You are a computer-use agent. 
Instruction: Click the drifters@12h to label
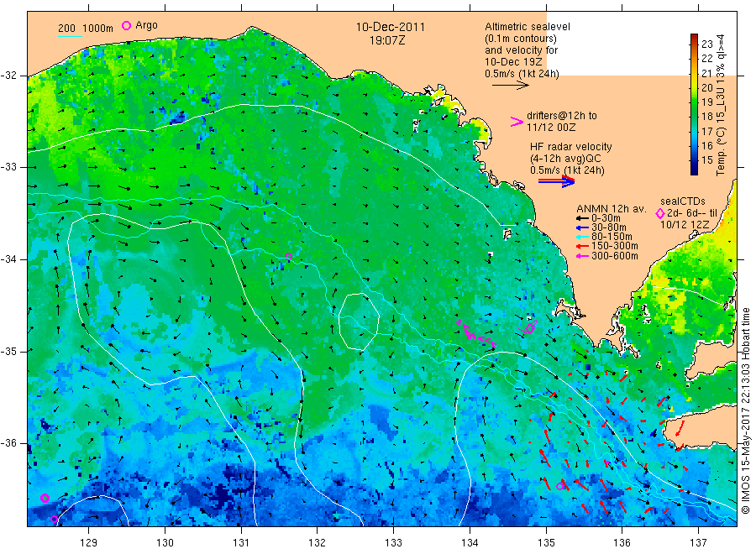(562, 116)
